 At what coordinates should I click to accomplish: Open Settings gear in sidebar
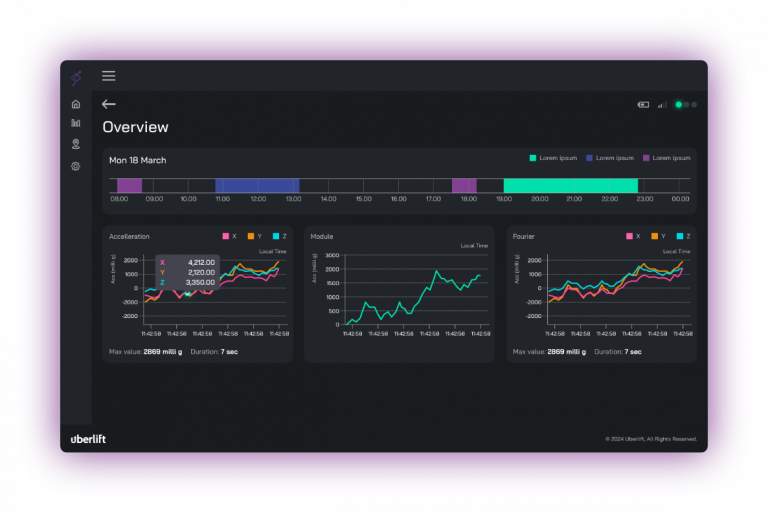[75, 166]
